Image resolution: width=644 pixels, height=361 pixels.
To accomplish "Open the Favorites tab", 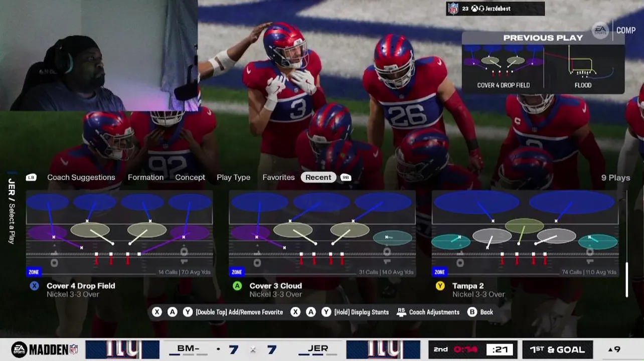I will click(278, 177).
